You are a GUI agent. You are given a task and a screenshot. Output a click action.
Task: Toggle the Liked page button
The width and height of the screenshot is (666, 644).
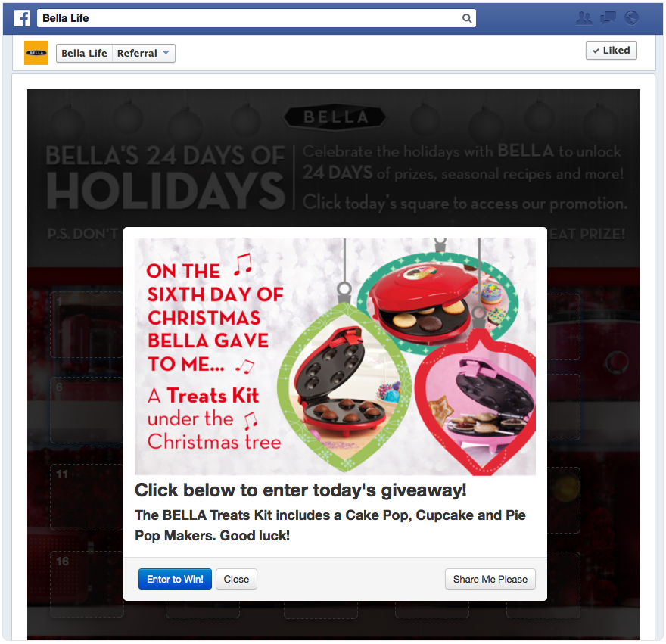(612, 51)
